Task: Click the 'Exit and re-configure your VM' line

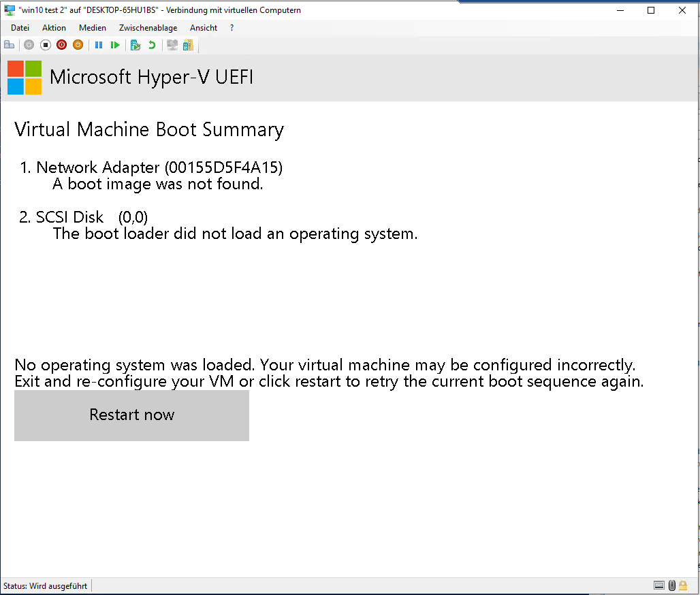Action: pos(329,382)
